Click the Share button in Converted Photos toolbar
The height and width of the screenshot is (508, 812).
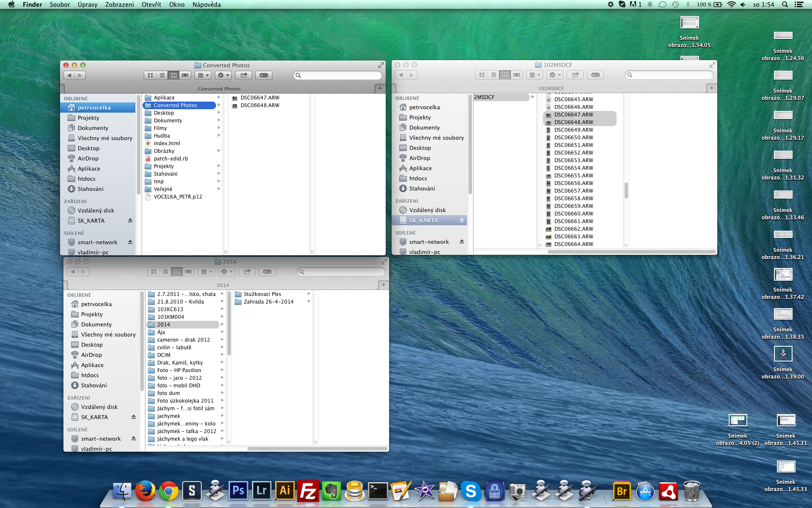click(x=244, y=75)
